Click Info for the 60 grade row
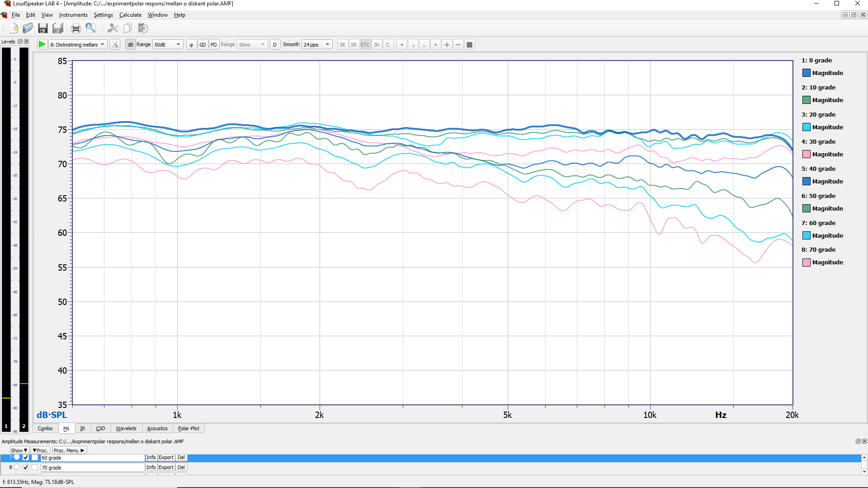Screen dimensions: 868x488 pyautogui.click(x=151, y=457)
